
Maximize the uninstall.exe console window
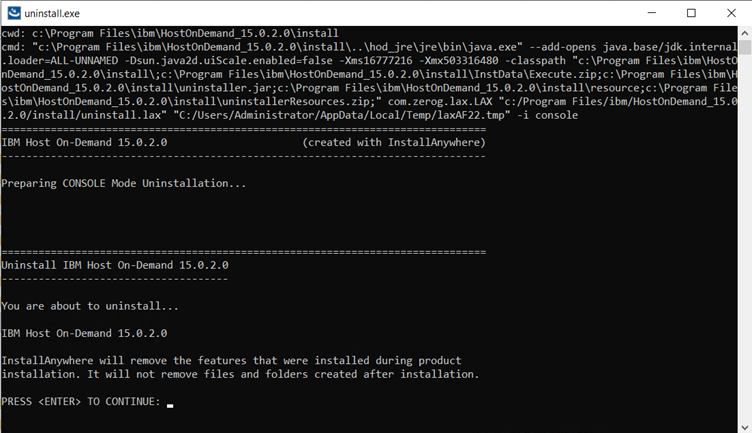click(691, 13)
